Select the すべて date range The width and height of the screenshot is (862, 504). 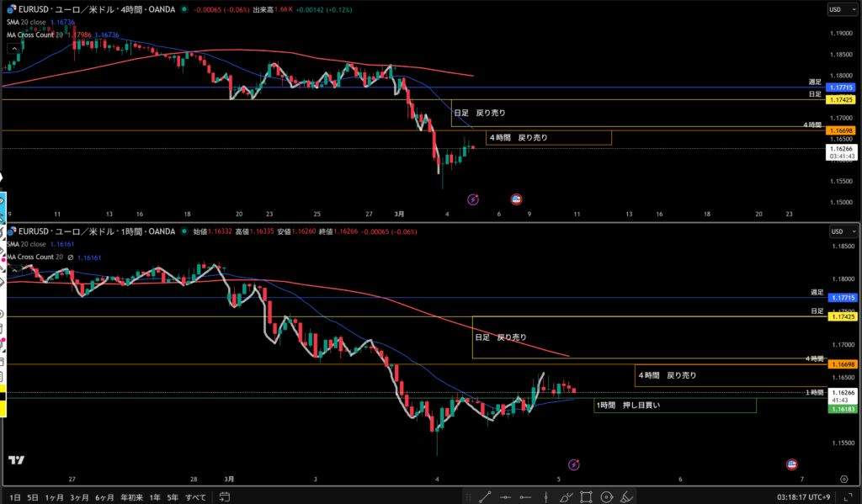tap(195, 497)
